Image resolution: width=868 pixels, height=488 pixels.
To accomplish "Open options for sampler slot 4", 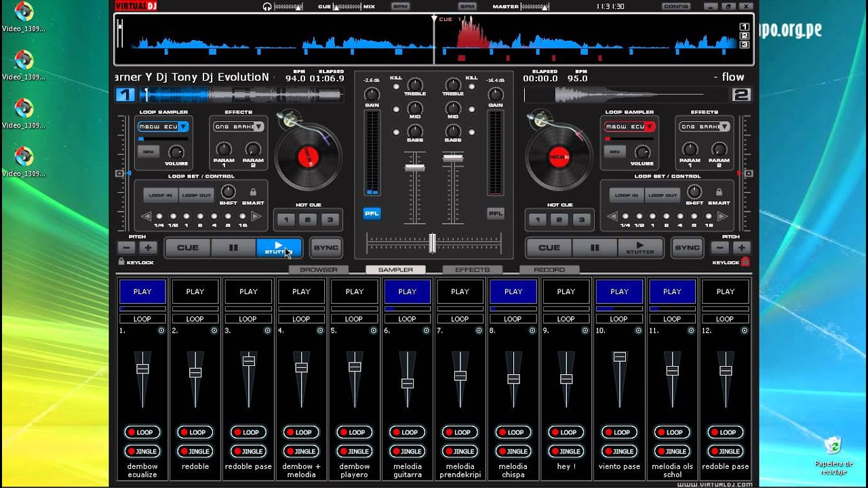I will point(320,331).
